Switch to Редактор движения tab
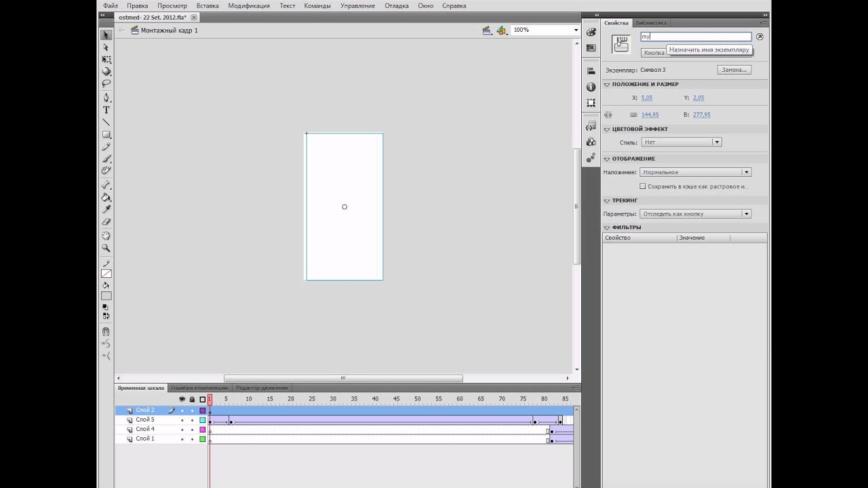The height and width of the screenshot is (488, 868). tap(262, 388)
